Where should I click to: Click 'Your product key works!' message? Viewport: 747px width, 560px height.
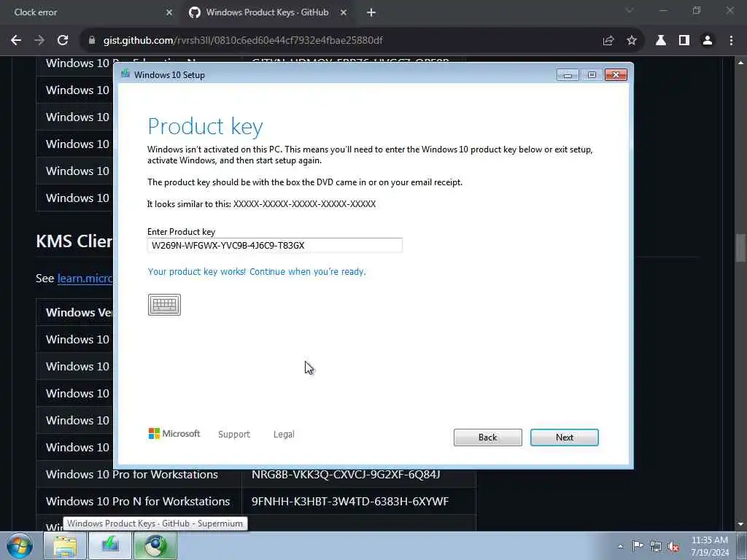[x=257, y=271]
